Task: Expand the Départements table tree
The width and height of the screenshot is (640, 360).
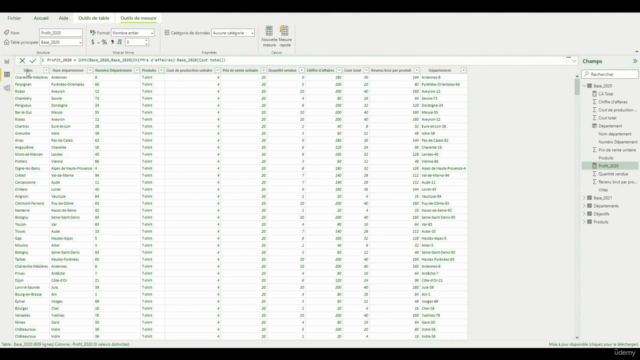Action: click(x=584, y=206)
